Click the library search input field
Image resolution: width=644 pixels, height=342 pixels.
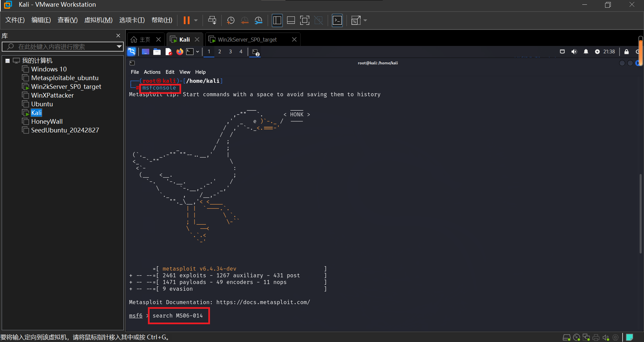tap(62, 47)
